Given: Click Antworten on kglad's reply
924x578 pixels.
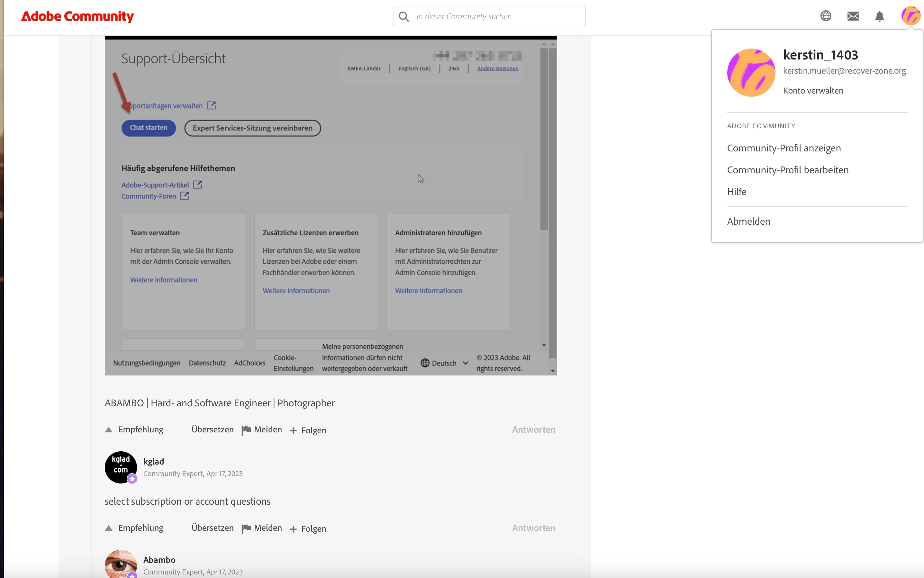Looking at the screenshot, I should point(534,528).
